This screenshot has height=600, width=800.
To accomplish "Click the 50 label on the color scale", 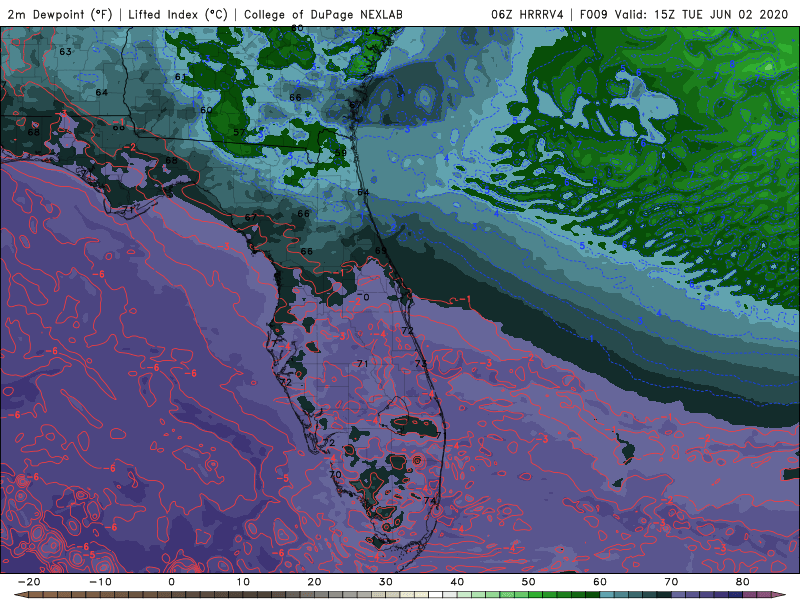I will 529,582.
